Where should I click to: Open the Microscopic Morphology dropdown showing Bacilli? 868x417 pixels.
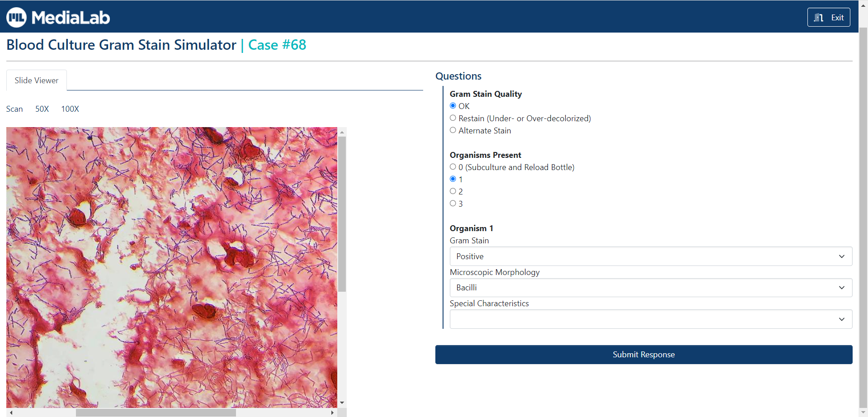click(651, 287)
